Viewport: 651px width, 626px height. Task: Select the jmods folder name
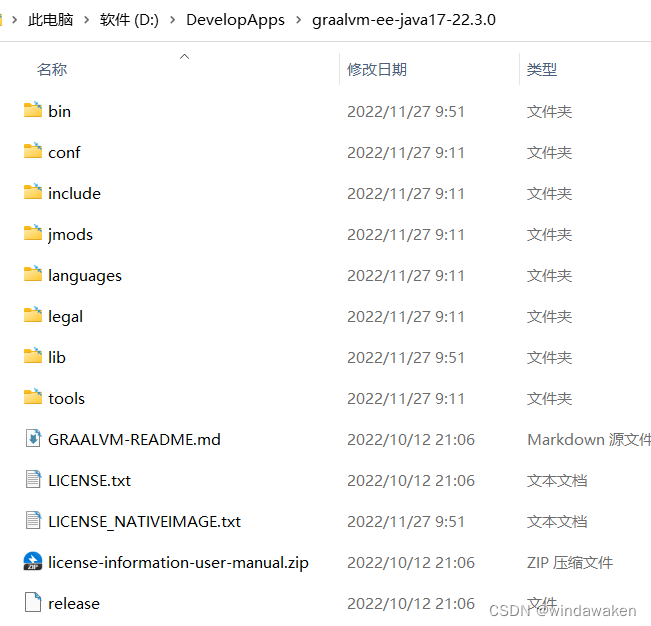point(70,235)
